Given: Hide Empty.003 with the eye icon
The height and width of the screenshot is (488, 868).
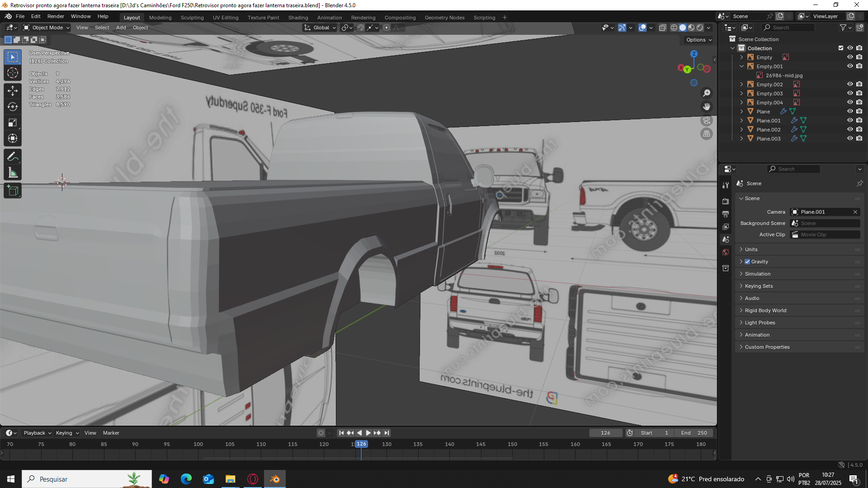Looking at the screenshot, I should [850, 94].
